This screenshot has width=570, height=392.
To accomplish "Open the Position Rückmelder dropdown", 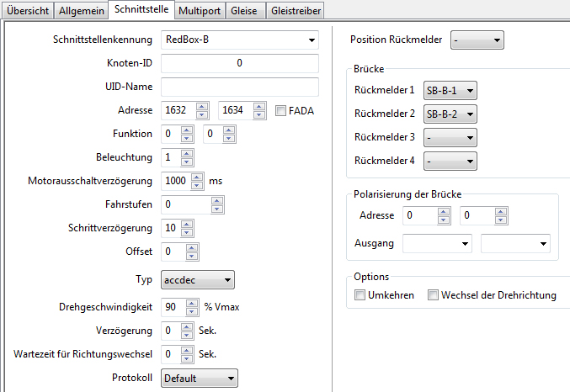I will (x=496, y=40).
